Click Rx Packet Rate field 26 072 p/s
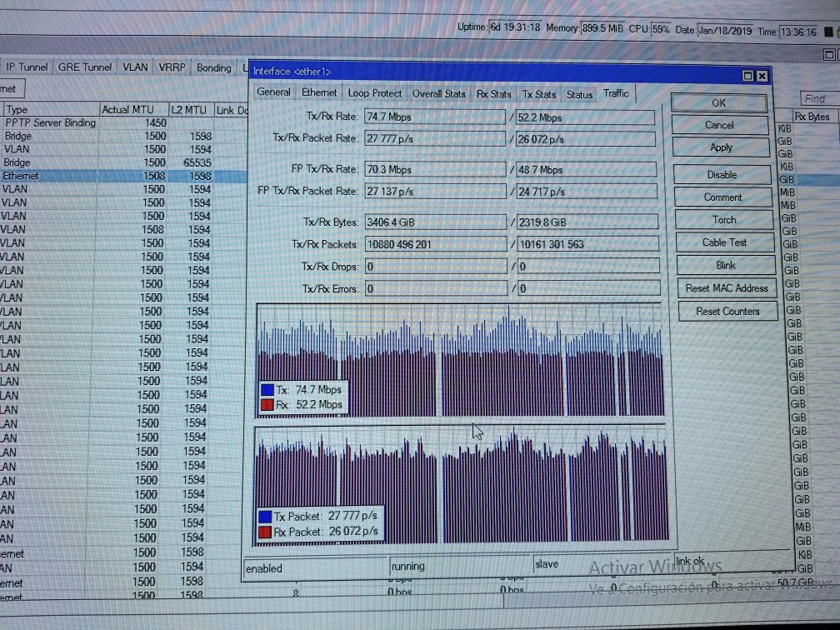Viewport: 840px width, 630px height. [586, 139]
